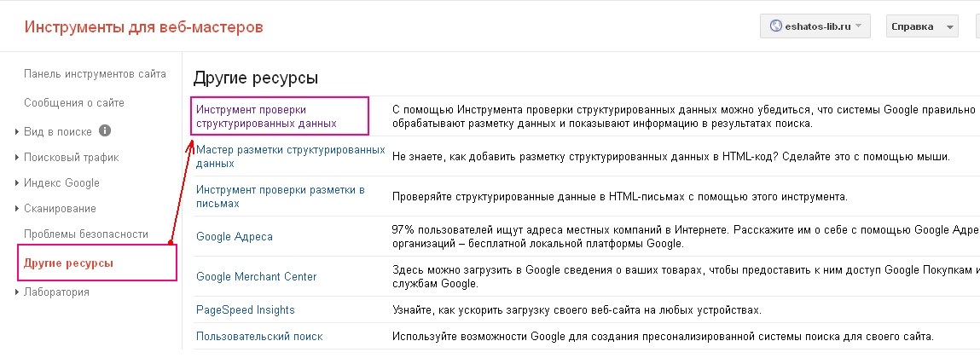Open the PageSpeed Insights link
This screenshot has height=364, width=980.
tap(246, 309)
